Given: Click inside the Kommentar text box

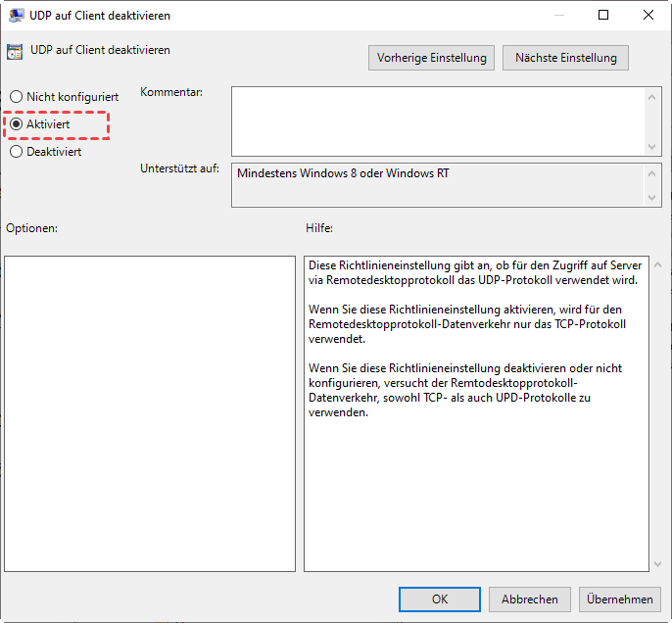Looking at the screenshot, I should click(438, 120).
